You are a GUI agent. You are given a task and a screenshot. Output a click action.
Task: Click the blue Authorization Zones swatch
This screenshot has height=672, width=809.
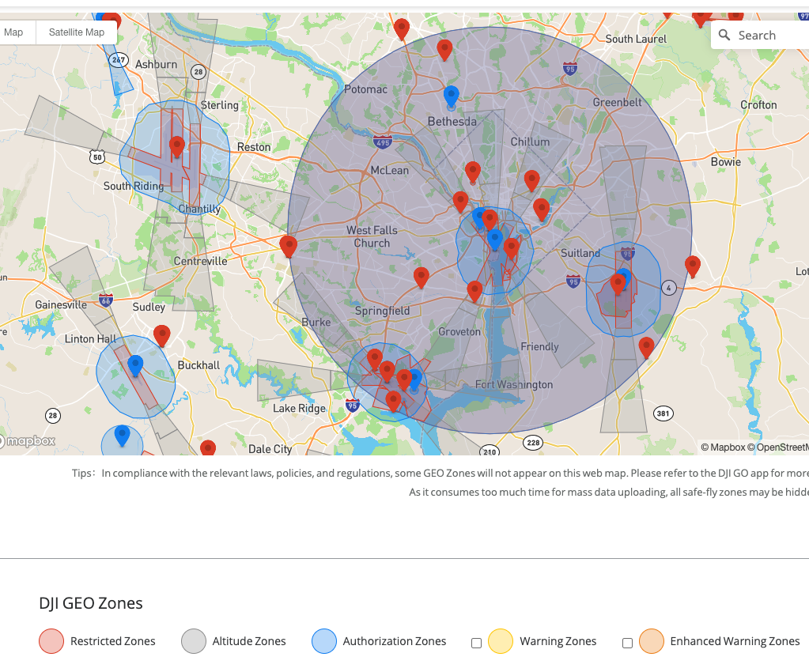pyautogui.click(x=324, y=641)
